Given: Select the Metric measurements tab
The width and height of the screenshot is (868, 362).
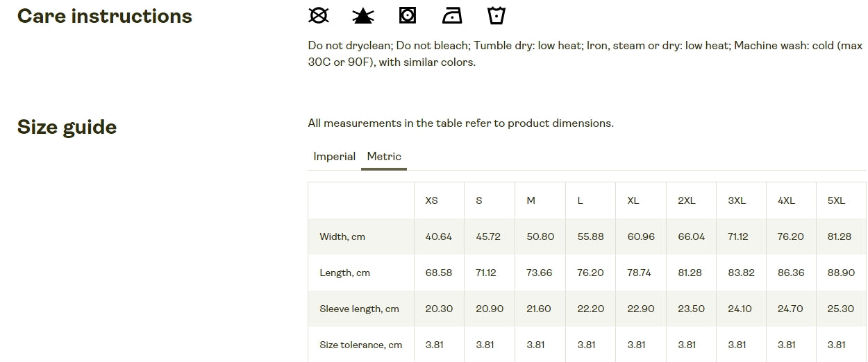Looking at the screenshot, I should click(x=384, y=156).
